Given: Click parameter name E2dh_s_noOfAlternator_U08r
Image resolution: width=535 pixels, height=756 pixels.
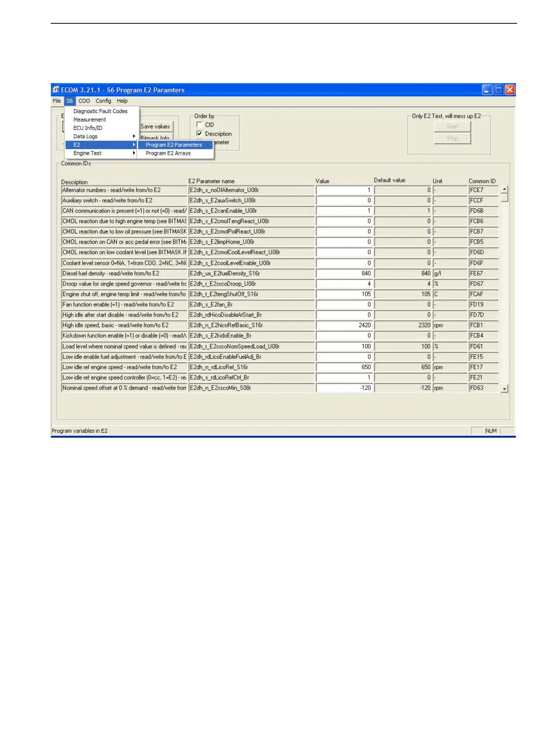Looking at the screenshot, I should pos(252,190).
